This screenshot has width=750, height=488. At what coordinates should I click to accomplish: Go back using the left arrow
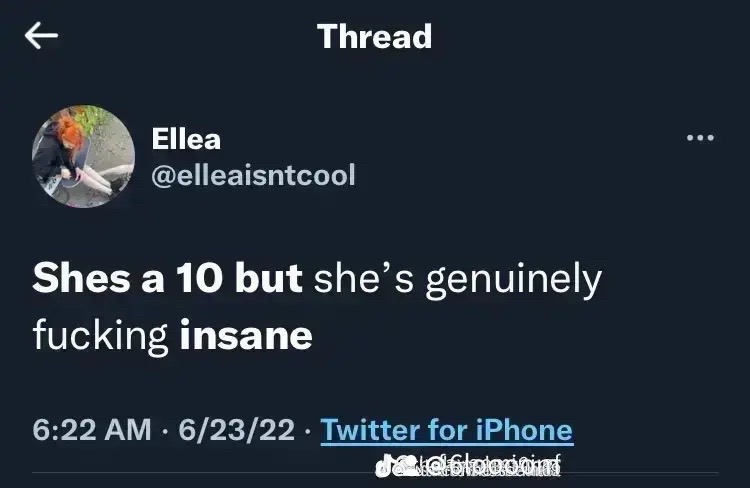41,36
